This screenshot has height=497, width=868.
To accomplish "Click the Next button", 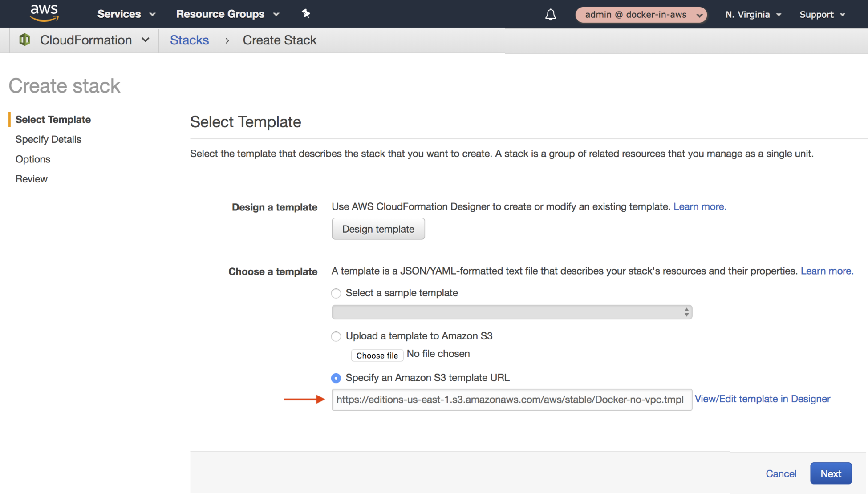I will 831,473.
